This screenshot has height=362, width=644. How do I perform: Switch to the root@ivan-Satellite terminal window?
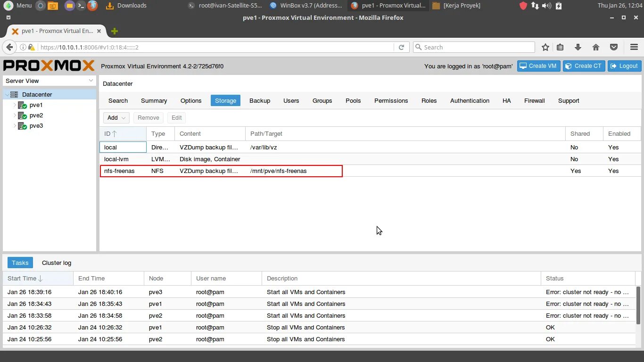coord(224,6)
